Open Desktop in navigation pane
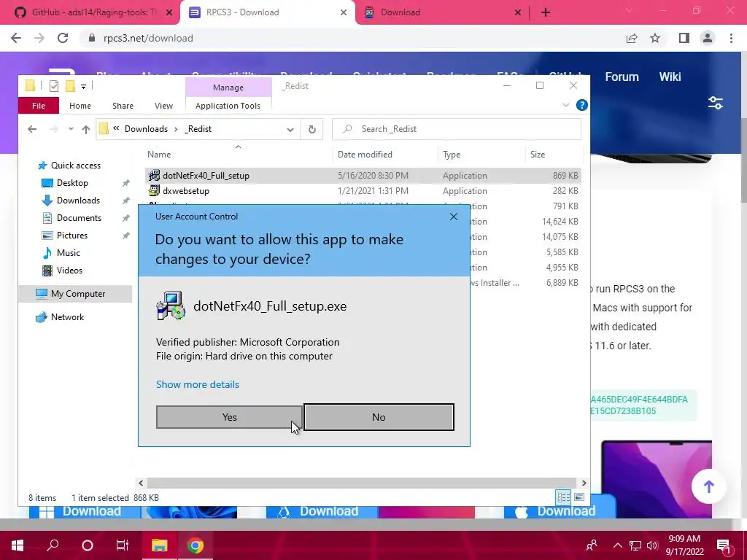 [72, 183]
